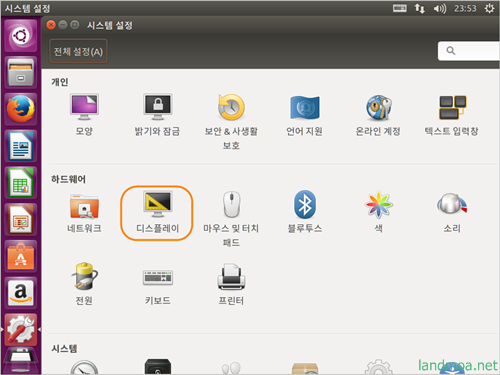Screen dimensions: 500x375
Task: Open keyboard input indicator in top panel
Action: point(399,8)
